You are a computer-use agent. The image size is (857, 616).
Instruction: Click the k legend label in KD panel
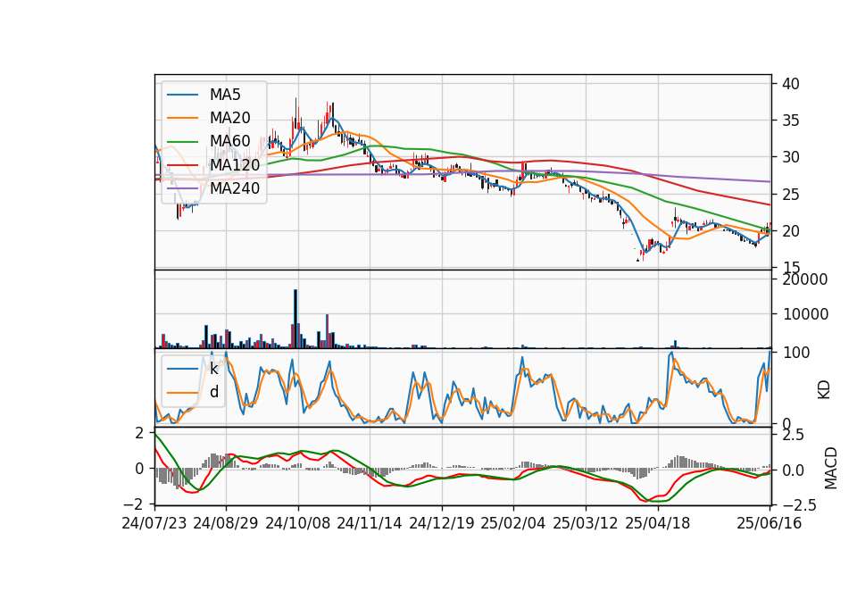213,369
